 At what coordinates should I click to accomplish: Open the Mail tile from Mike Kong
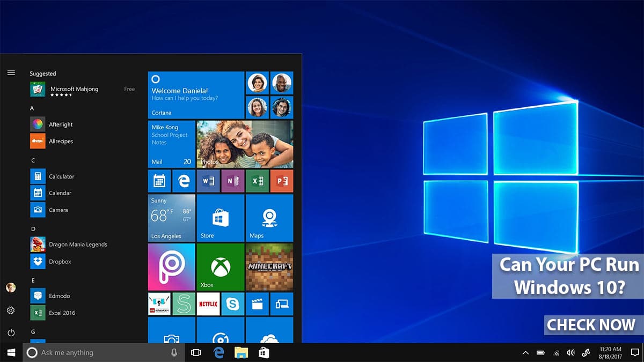[172, 144]
